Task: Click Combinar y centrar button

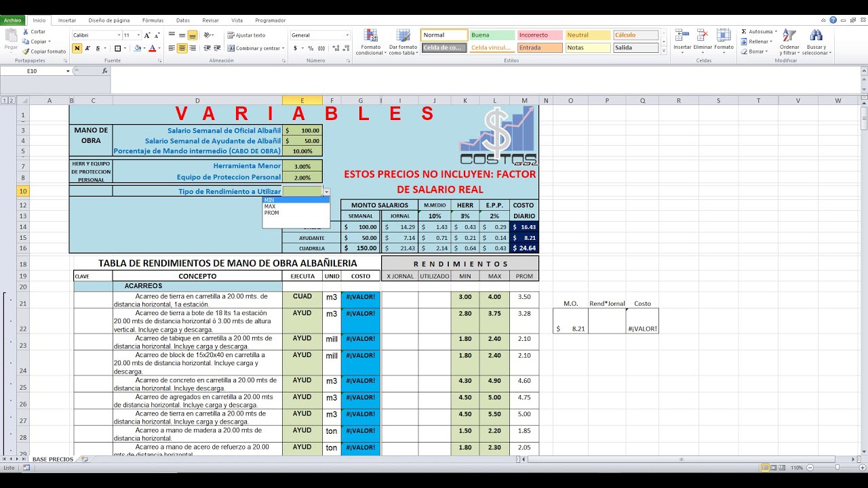Action: click(x=254, y=48)
